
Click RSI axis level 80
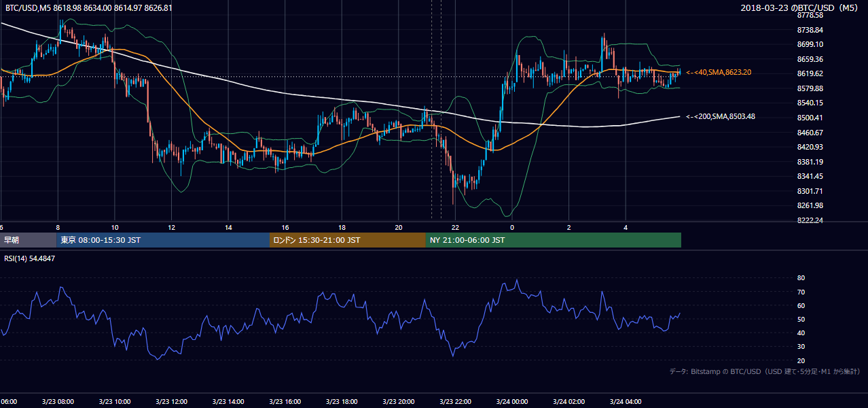pyautogui.click(x=801, y=278)
